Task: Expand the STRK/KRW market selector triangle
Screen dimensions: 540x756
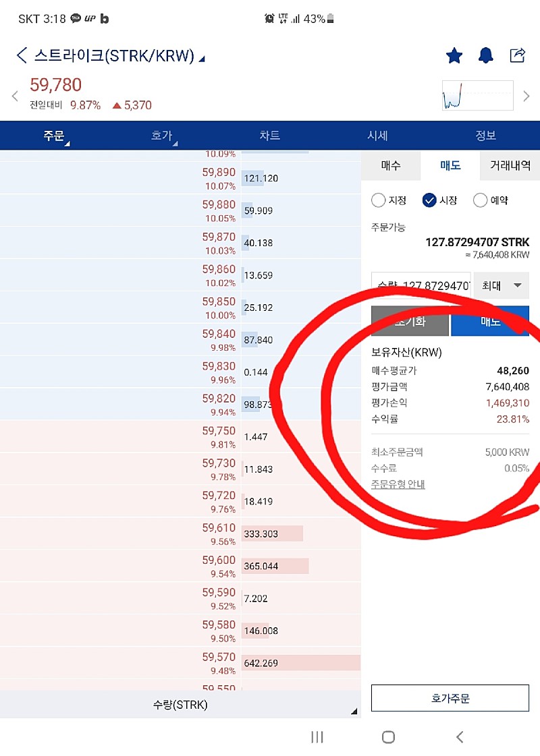Action: (202, 59)
